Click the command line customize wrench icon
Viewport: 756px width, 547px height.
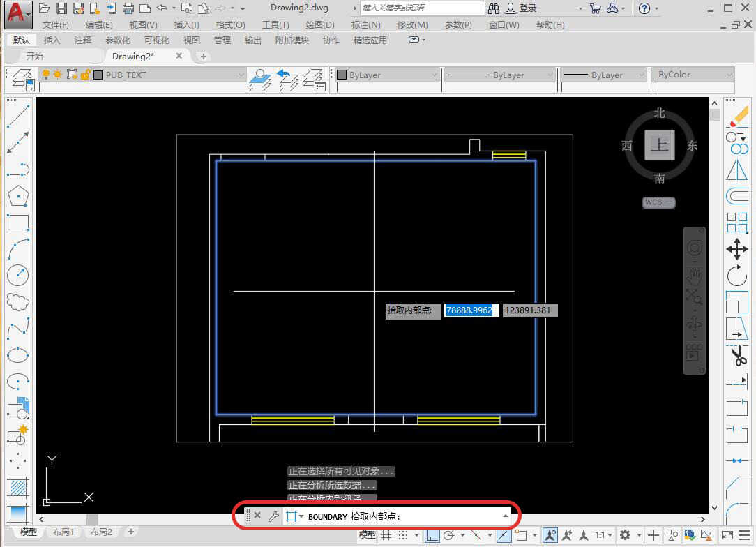click(x=274, y=516)
